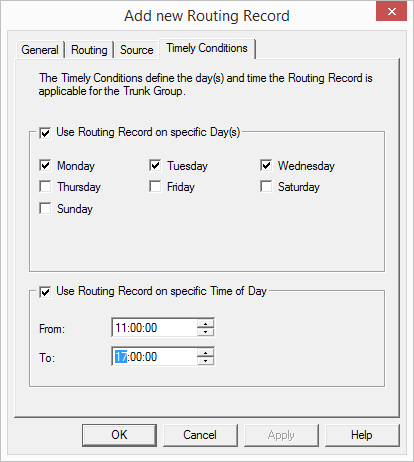The image size is (414, 462).
Task: Uncheck the Tuesday checkbox
Action: (x=155, y=165)
